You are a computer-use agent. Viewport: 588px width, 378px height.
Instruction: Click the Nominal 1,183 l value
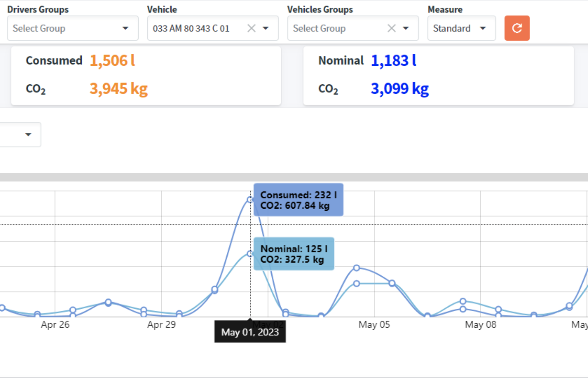pos(393,60)
